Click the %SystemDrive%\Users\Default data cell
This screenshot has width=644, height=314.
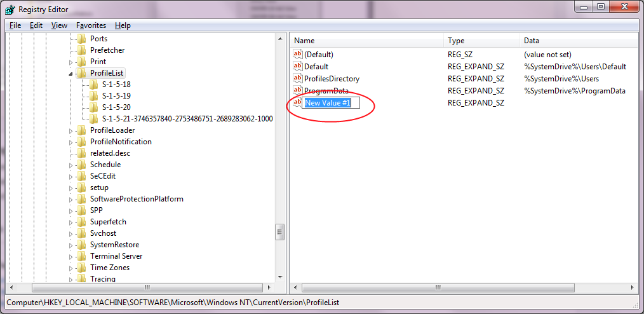tap(575, 67)
